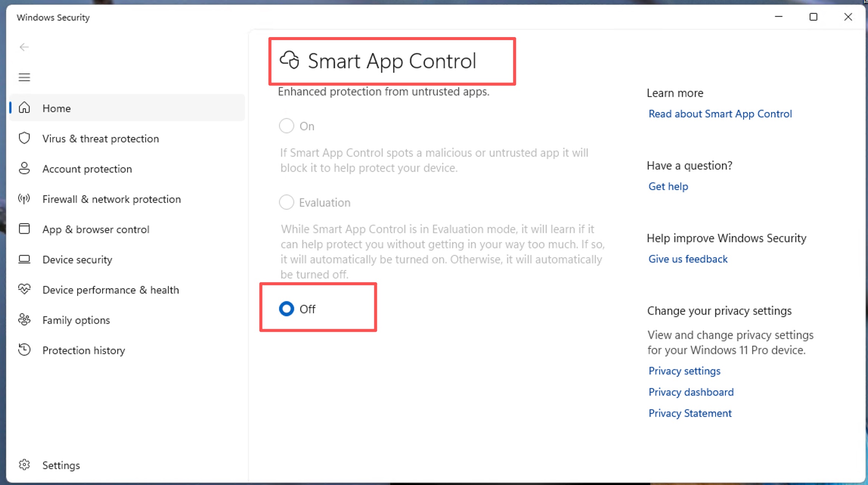Click the Get help link
Image resolution: width=868 pixels, height=485 pixels.
pyautogui.click(x=668, y=187)
